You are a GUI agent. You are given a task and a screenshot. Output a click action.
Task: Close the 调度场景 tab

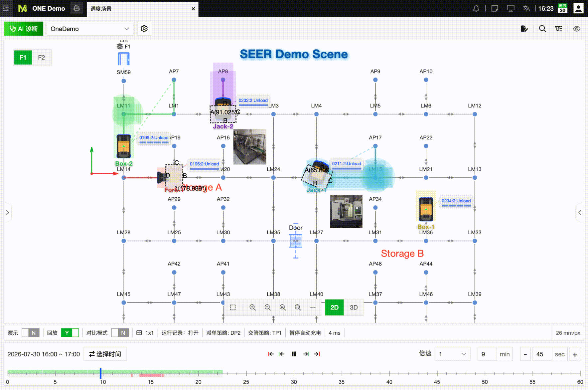point(193,9)
